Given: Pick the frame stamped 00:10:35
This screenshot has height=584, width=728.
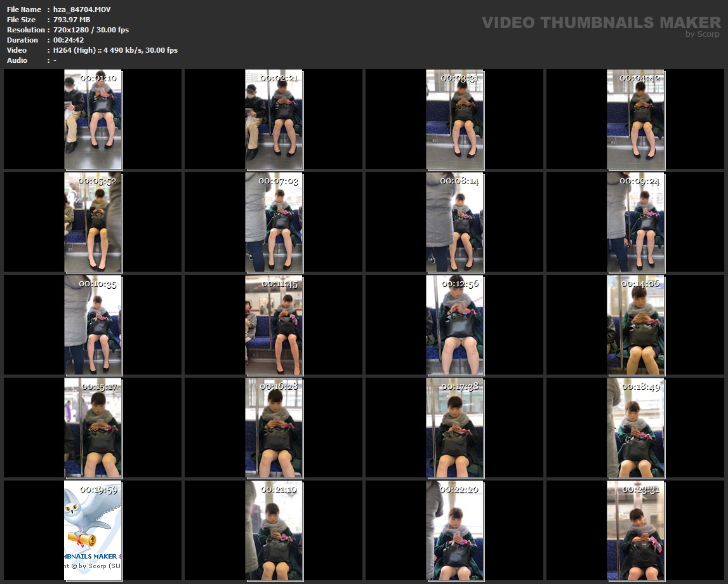Looking at the screenshot, I should (93, 325).
